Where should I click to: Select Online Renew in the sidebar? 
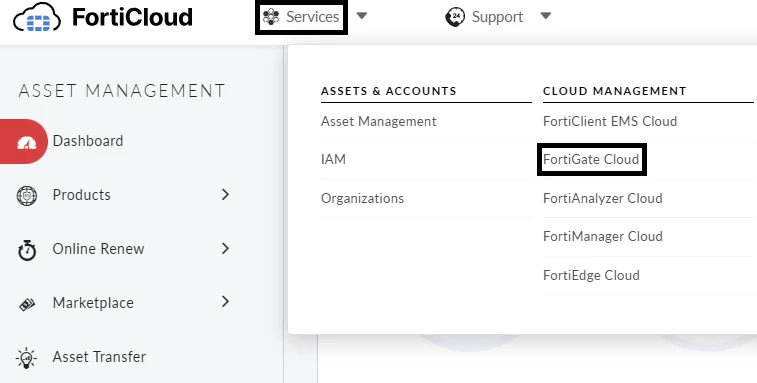click(x=98, y=249)
